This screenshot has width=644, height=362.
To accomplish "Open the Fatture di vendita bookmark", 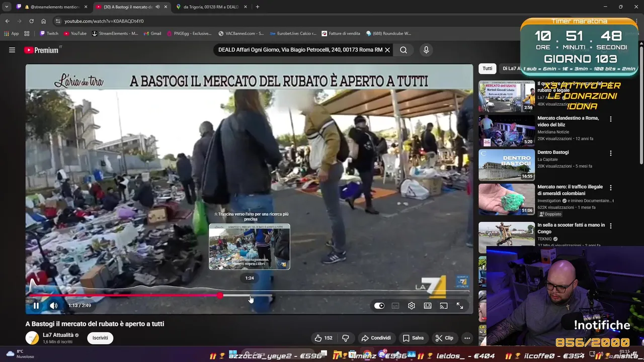I will (x=341, y=34).
